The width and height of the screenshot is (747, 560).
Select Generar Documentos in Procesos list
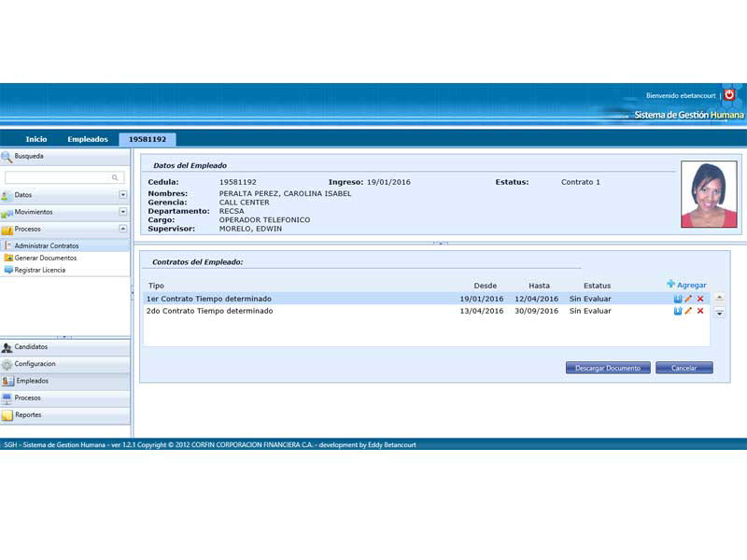tap(46, 258)
